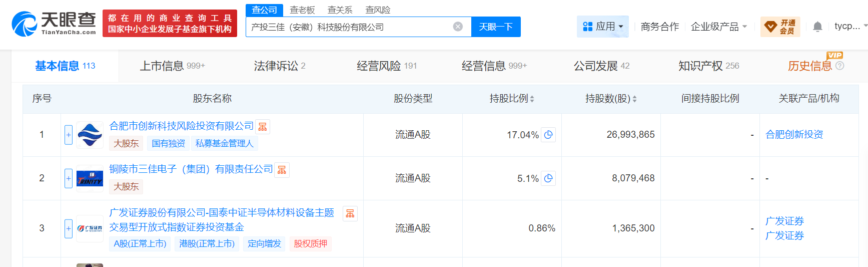Click 大股东 tag in row 1
This screenshot has height=267, width=868.
(126, 143)
